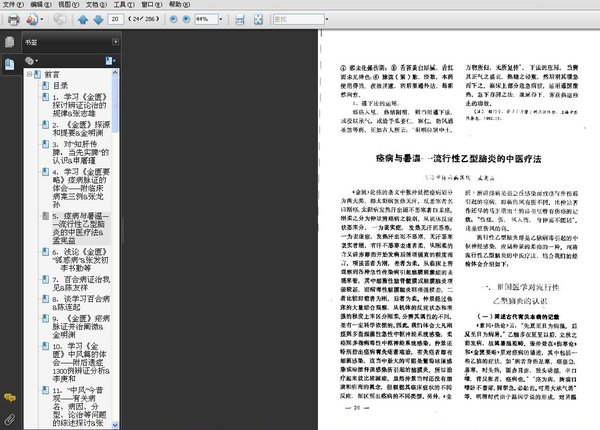Collapse the 前言 bookmark tree node
This screenshot has width=600, height=430.
pyautogui.click(x=29, y=74)
